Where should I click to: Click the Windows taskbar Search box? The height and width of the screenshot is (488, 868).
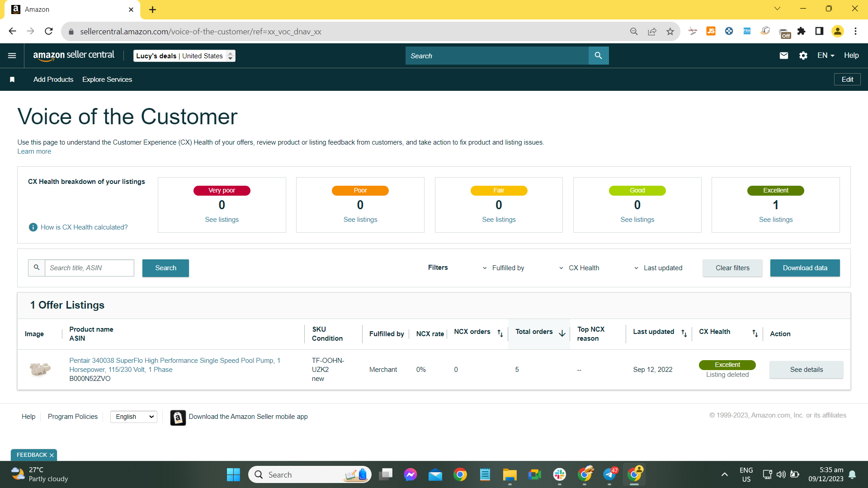click(x=310, y=474)
